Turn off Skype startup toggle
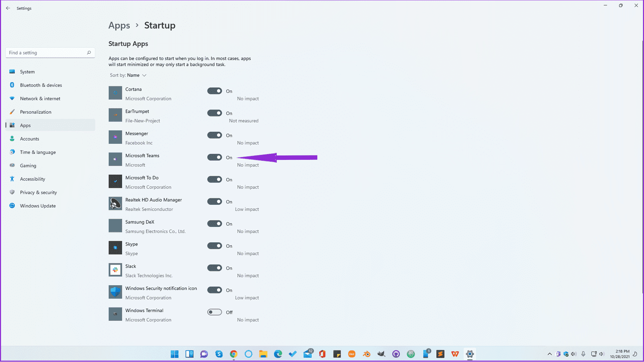Viewport: 644px width, 362px height. point(215,246)
